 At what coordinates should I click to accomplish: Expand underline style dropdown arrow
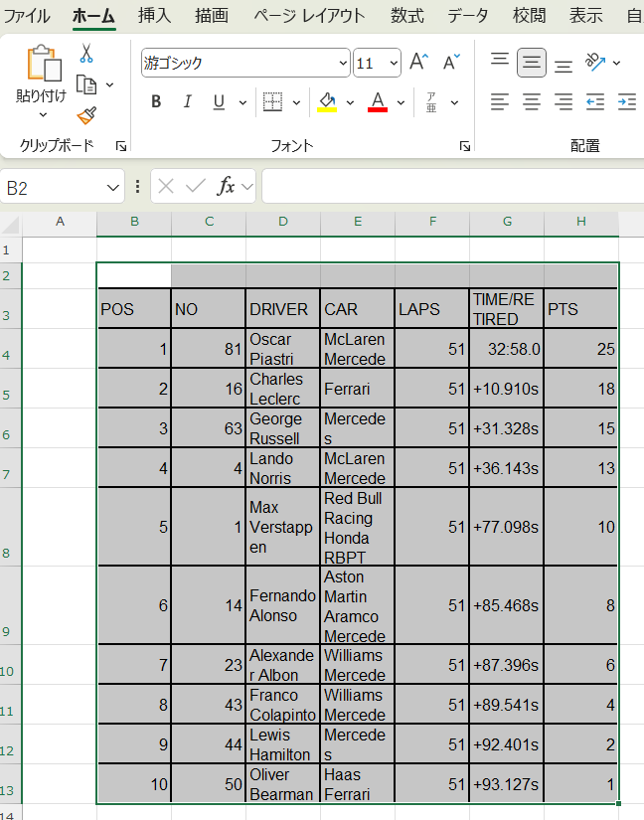[x=242, y=102]
